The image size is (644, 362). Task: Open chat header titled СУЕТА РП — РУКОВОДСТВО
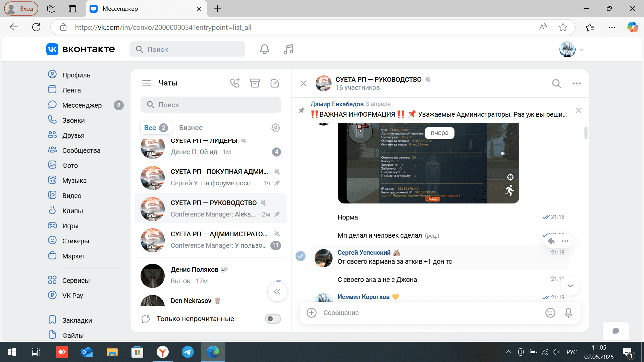[x=378, y=79]
